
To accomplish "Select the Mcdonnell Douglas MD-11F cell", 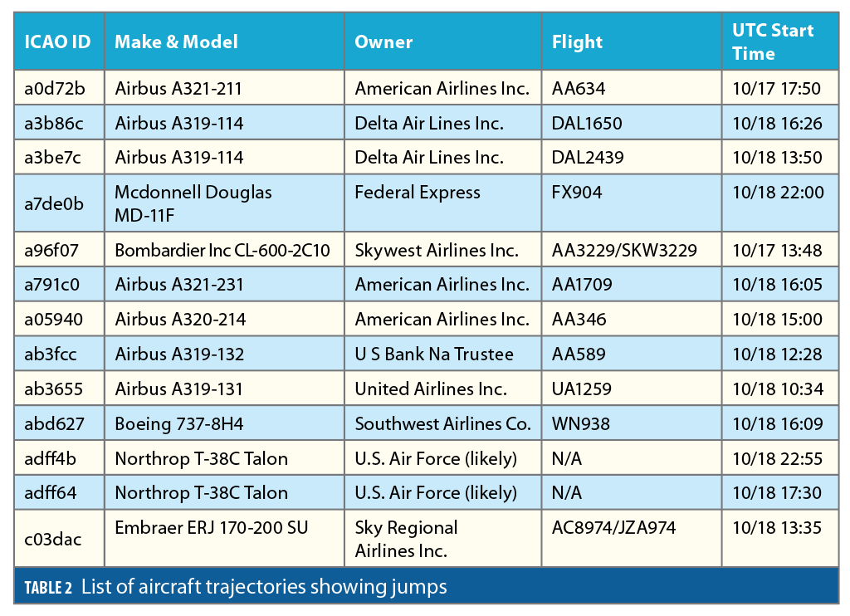I will pos(193,203).
